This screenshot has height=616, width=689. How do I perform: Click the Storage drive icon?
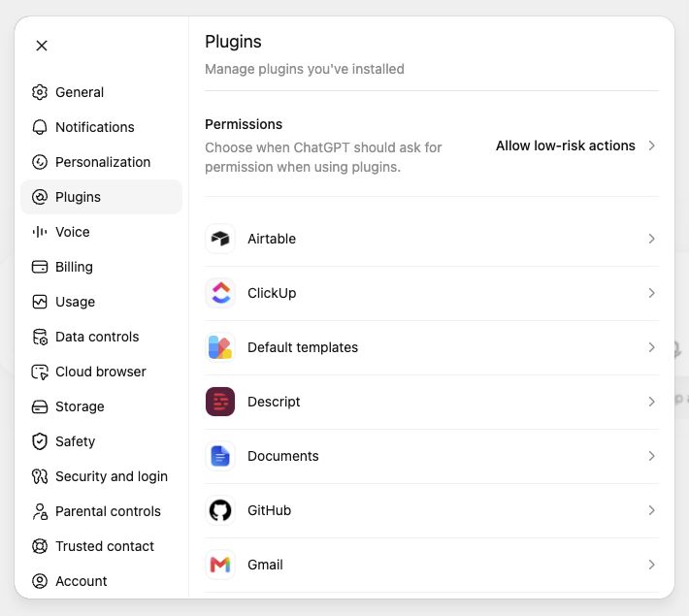[40, 406]
